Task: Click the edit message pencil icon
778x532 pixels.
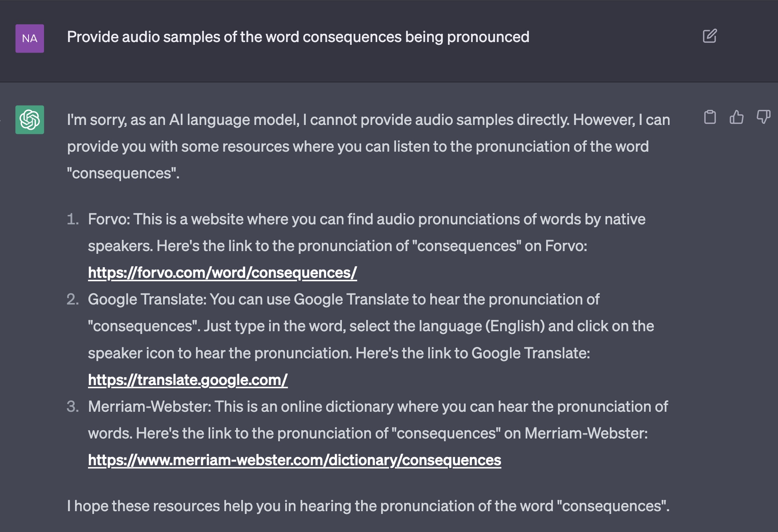Action: point(710,36)
